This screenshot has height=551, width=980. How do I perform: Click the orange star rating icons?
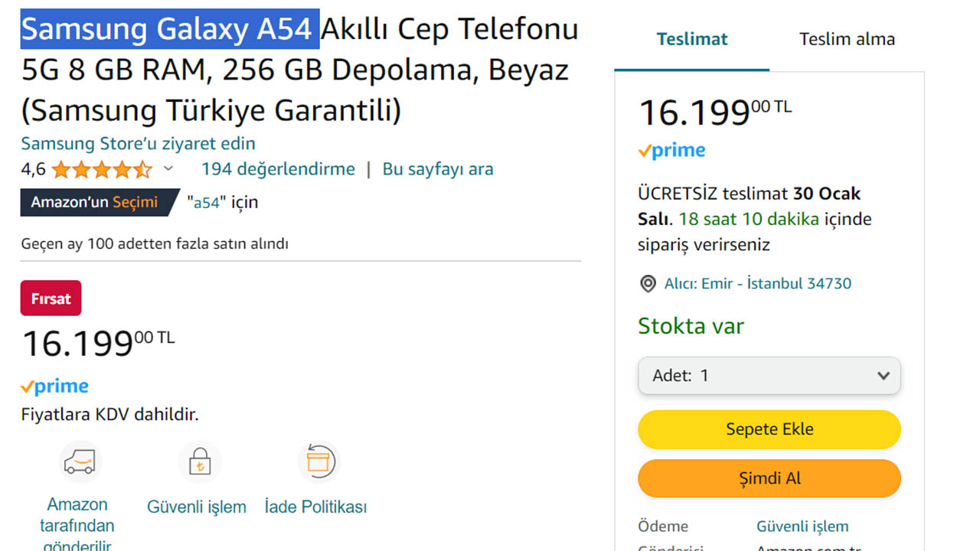coord(104,168)
